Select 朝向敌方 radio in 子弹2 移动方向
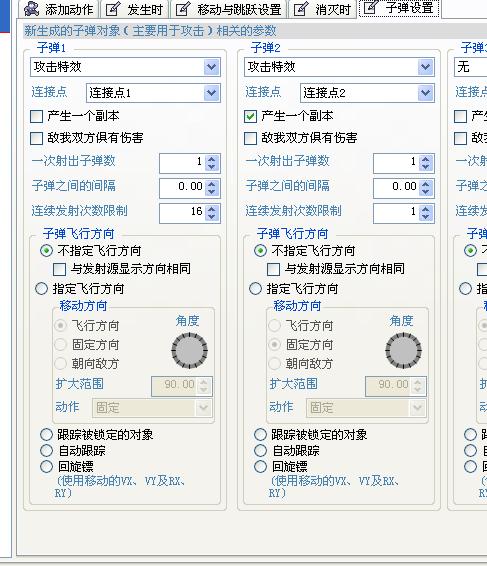This screenshot has width=487, height=566. tap(274, 363)
